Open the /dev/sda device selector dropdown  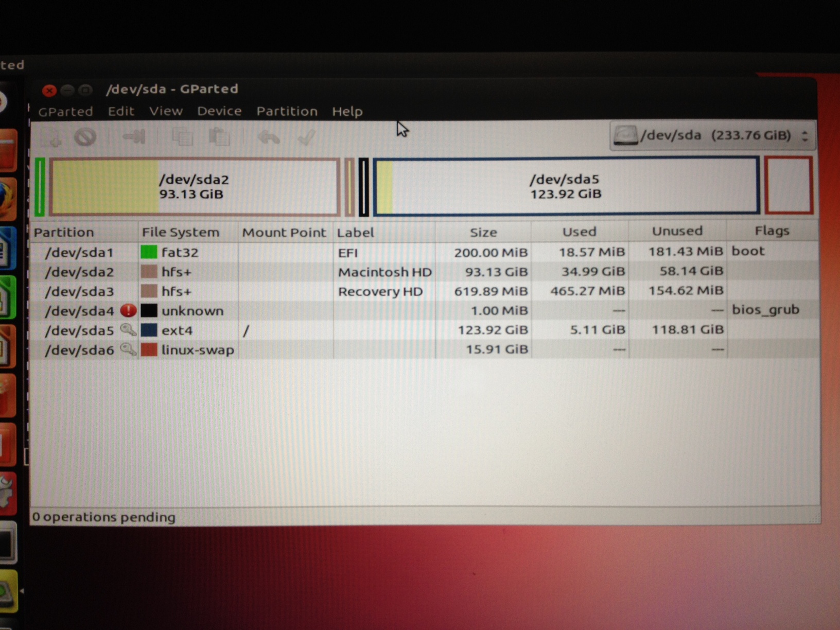coord(712,136)
